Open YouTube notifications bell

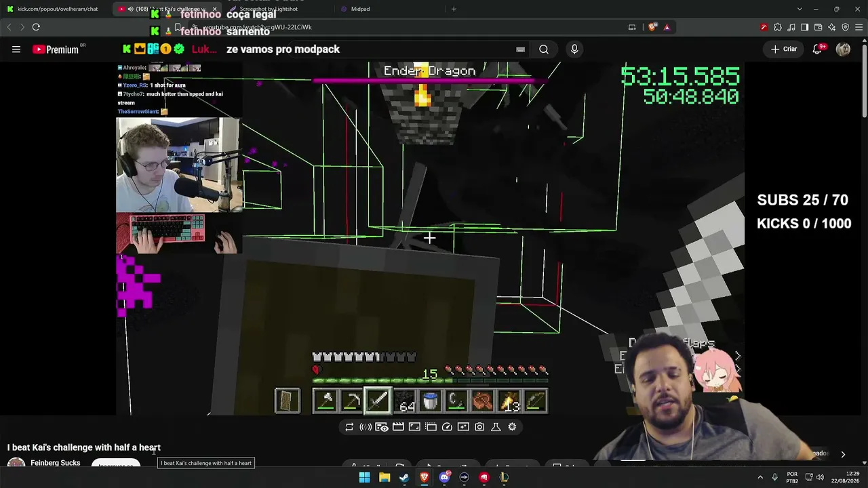pyautogui.click(x=817, y=49)
